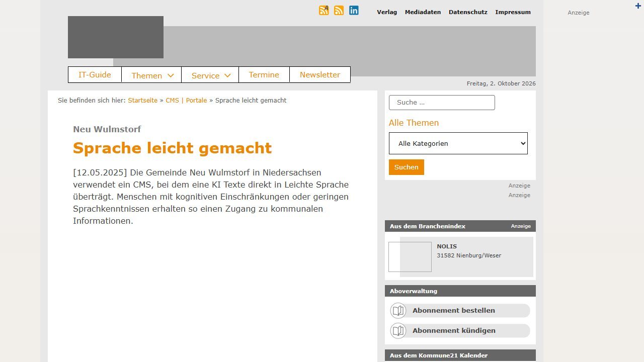The image size is (644, 362).
Task: Follow the Startseite breadcrumb link
Action: (x=142, y=101)
